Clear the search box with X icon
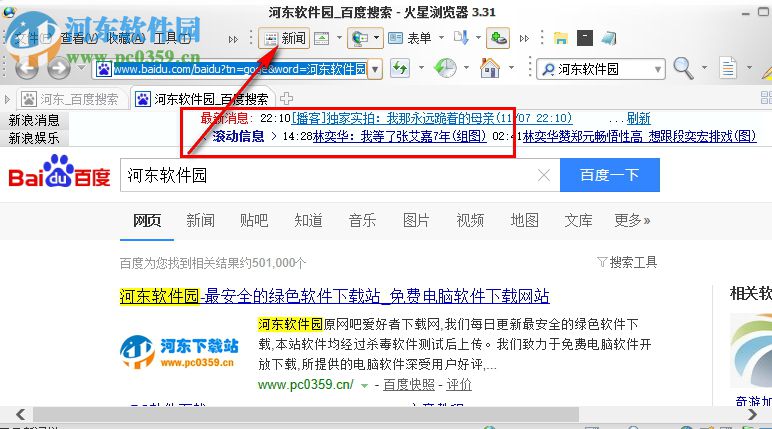 pos(544,175)
